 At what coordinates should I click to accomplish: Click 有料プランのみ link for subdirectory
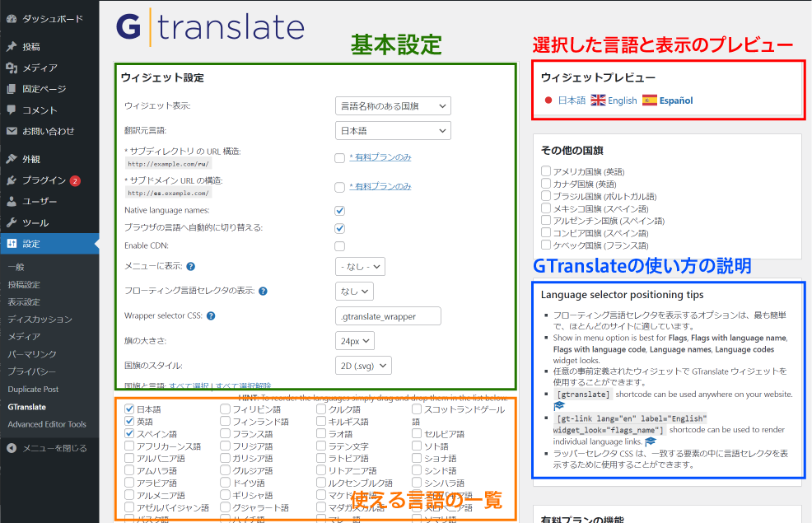380,156
